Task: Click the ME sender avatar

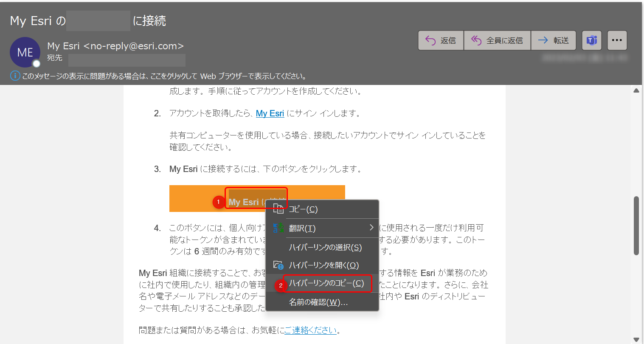Action: [x=25, y=52]
